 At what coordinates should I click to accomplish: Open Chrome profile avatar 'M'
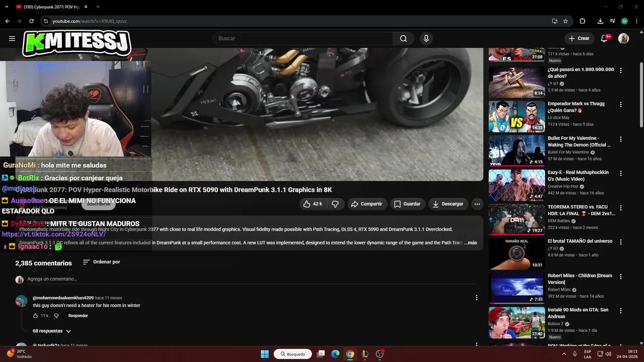pyautogui.click(x=624, y=21)
